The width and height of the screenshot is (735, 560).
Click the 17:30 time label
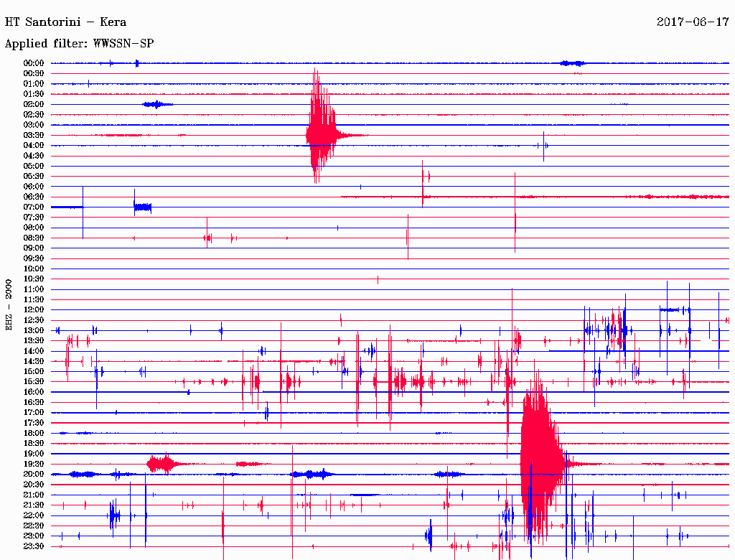tap(34, 423)
